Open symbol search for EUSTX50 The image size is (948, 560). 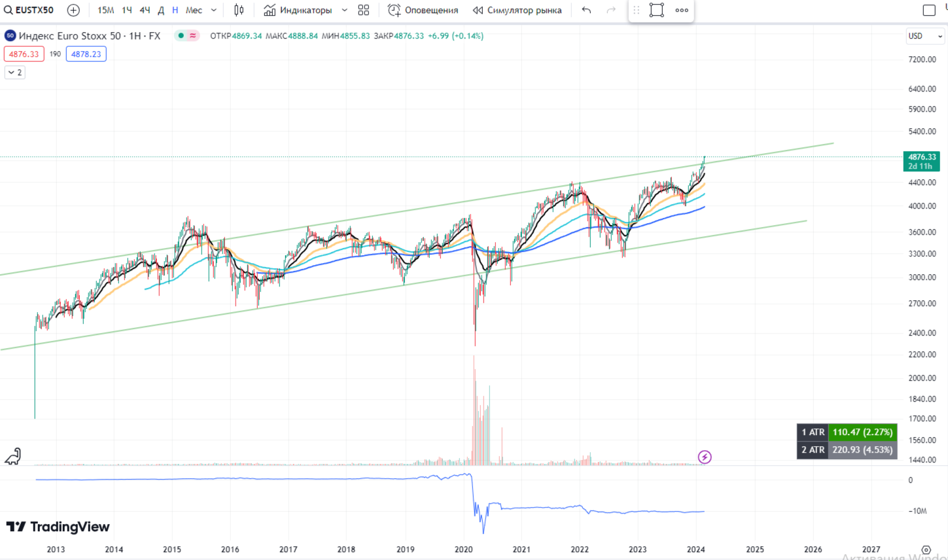29,10
